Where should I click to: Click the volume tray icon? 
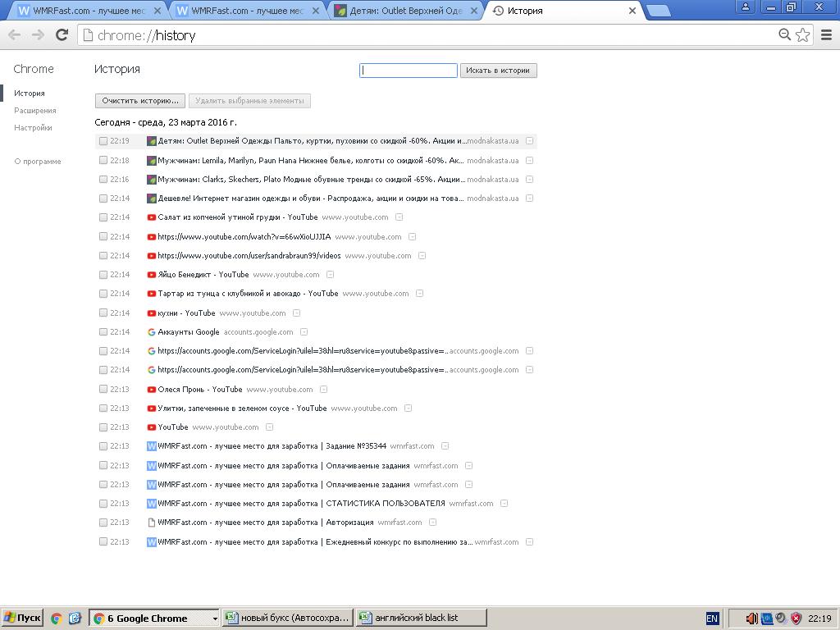pos(751,619)
